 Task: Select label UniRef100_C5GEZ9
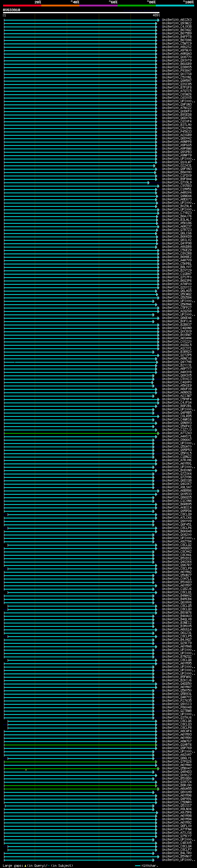click(177, 250)
